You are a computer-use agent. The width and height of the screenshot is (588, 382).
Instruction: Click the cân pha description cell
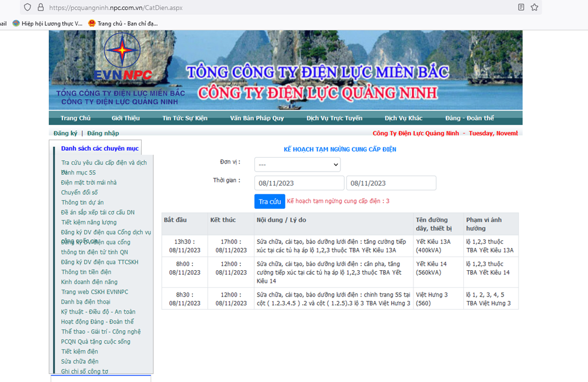pyautogui.click(x=334, y=272)
